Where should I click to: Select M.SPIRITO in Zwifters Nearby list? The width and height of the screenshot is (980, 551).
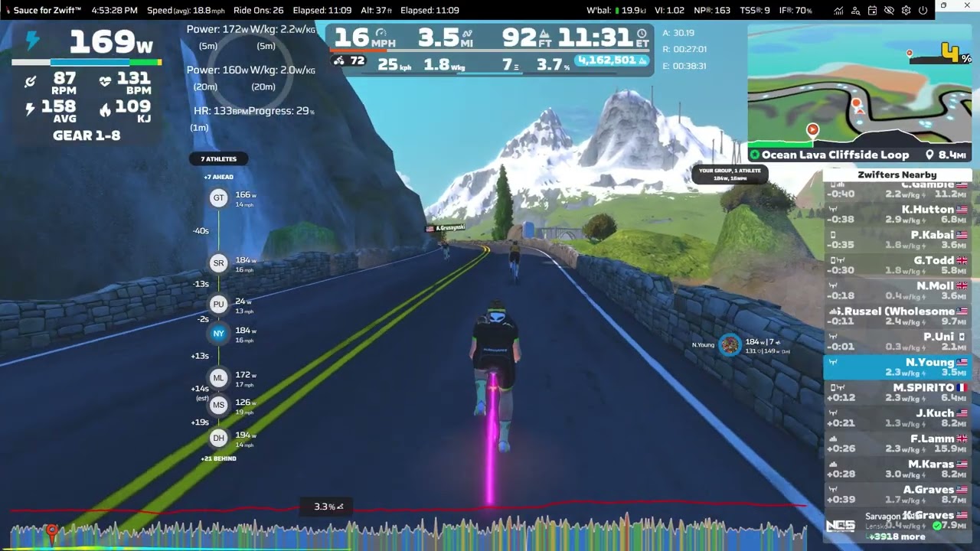click(897, 393)
